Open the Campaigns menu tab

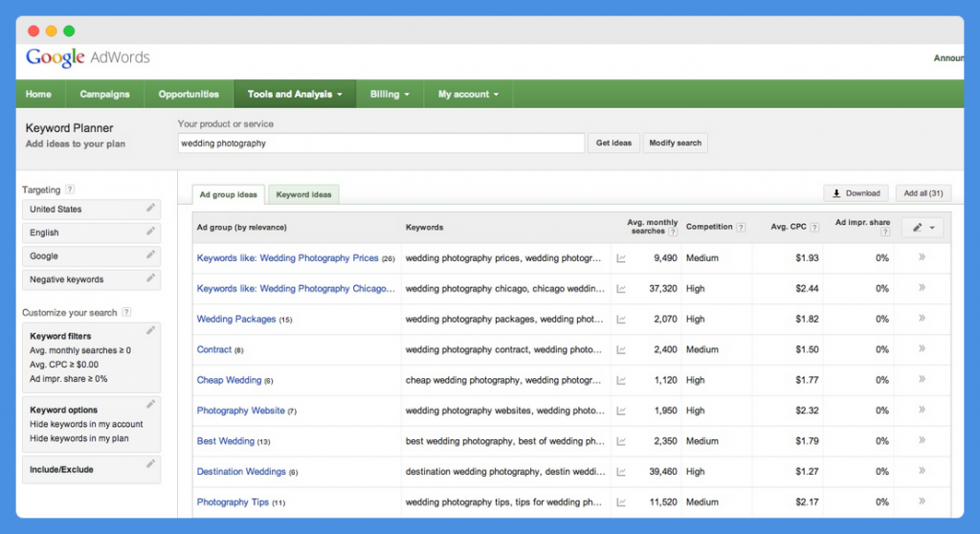105,94
